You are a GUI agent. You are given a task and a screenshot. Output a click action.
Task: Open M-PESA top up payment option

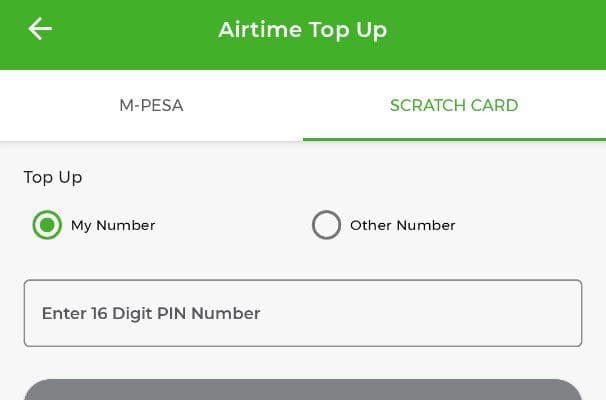pos(152,106)
